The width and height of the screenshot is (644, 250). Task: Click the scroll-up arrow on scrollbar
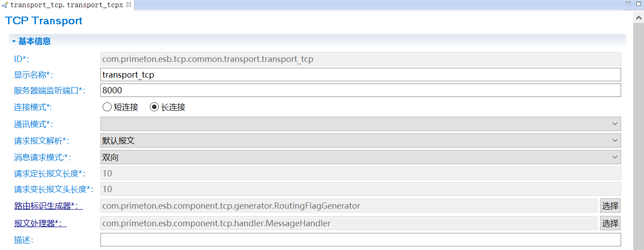coord(639,17)
